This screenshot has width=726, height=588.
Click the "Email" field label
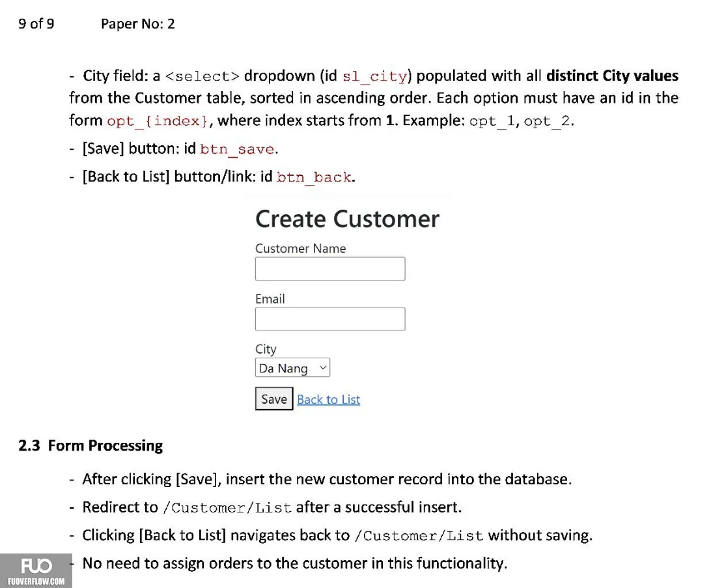point(270,299)
